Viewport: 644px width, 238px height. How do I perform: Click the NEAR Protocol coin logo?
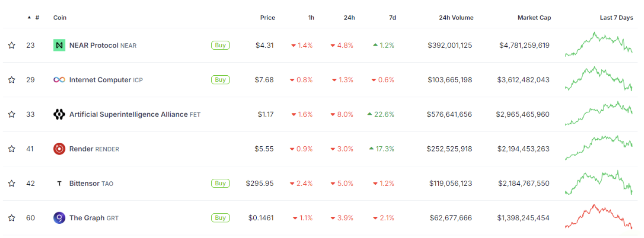[59, 45]
